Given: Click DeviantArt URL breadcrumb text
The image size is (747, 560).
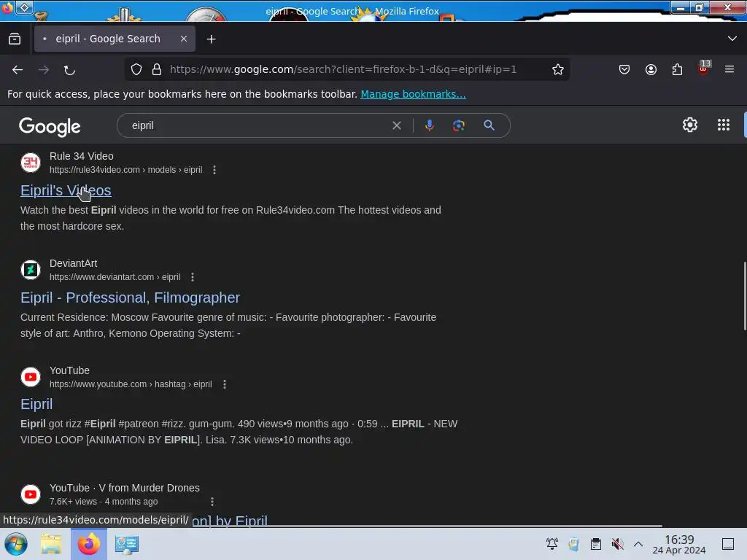Looking at the screenshot, I should click(x=115, y=277).
